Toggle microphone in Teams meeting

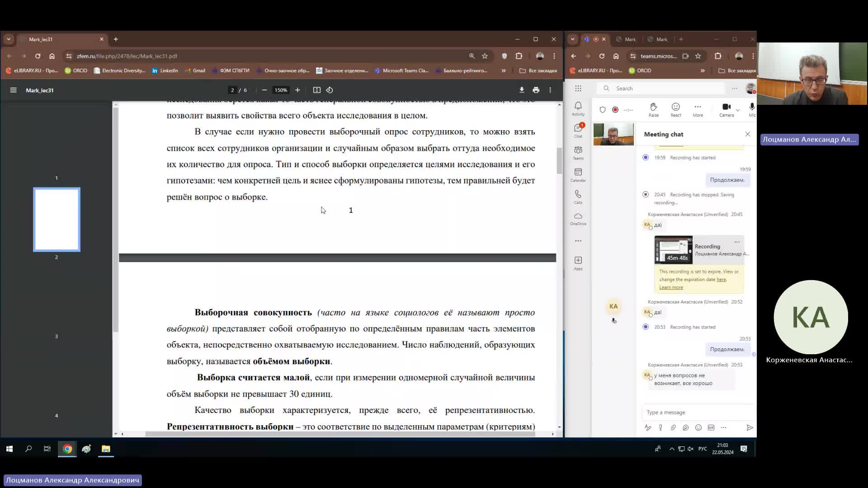click(x=752, y=109)
